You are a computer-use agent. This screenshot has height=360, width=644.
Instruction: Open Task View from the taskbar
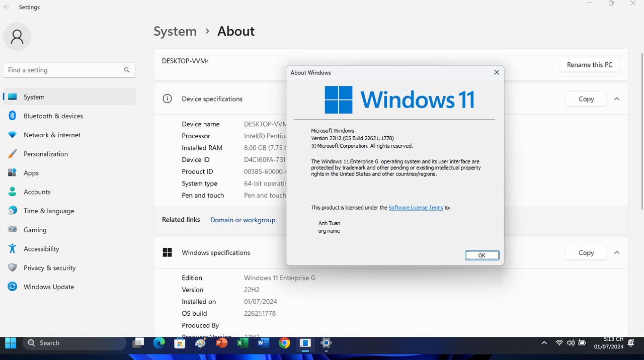click(138, 343)
